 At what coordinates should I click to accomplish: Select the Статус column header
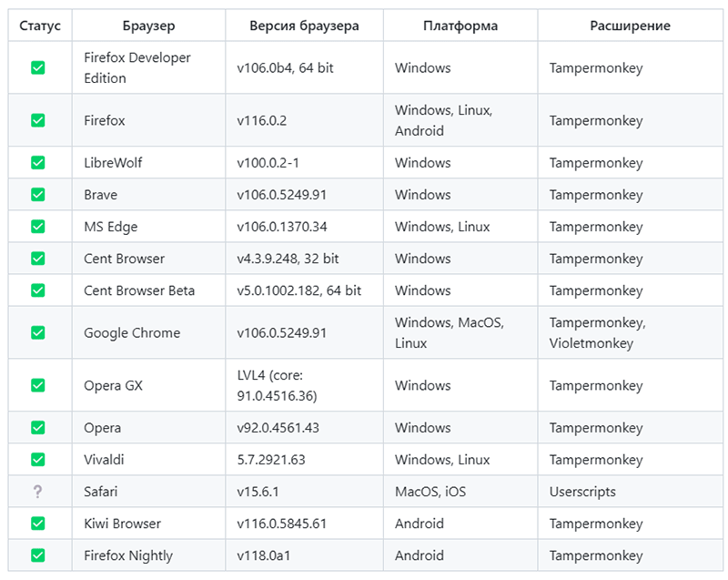tap(40, 25)
